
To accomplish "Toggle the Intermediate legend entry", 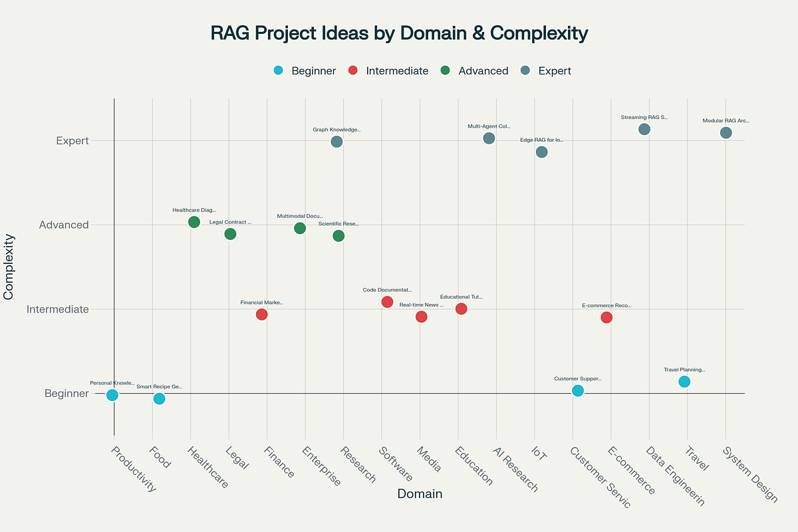I will click(388, 70).
